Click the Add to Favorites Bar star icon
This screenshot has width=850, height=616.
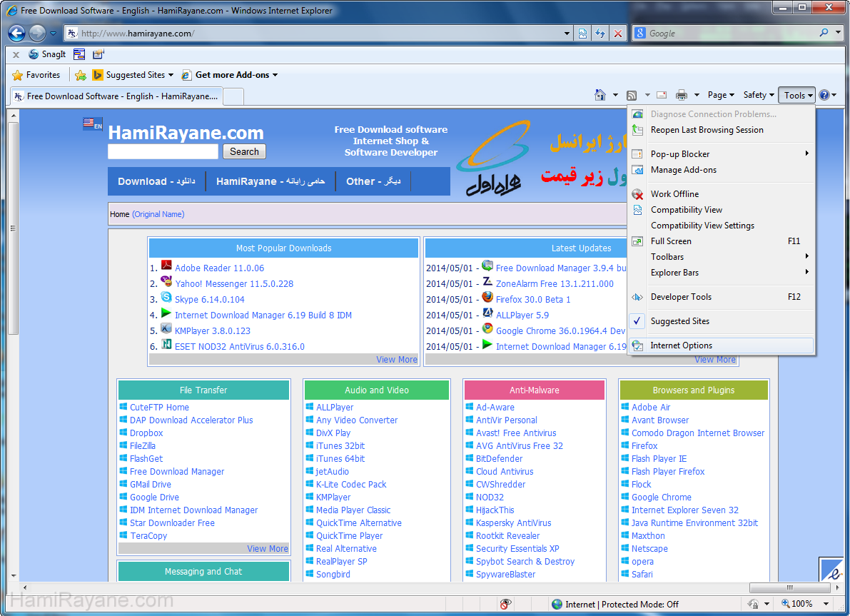click(81, 75)
